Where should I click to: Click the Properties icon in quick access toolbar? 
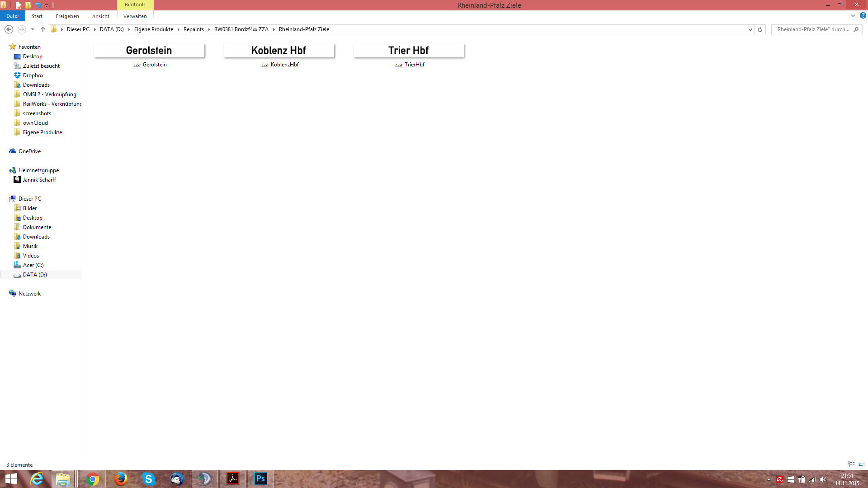click(18, 5)
